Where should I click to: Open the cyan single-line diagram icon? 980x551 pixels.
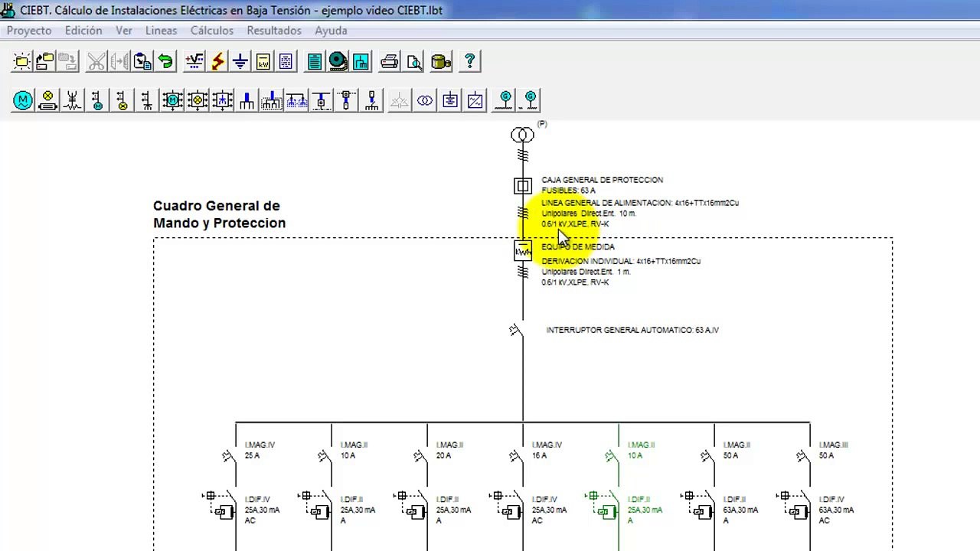click(361, 61)
